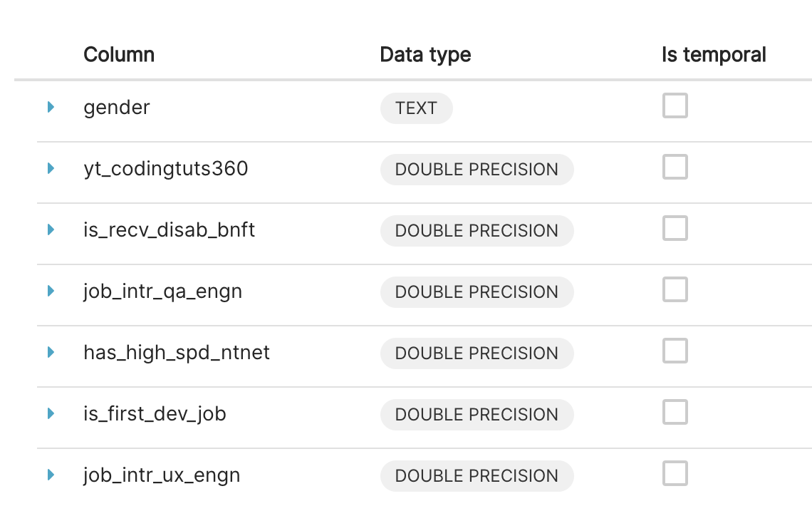This screenshot has width=812, height=506.
Task: Click DOUBLE PRECISION badge on yt_codingtuts360 row
Action: [477, 170]
